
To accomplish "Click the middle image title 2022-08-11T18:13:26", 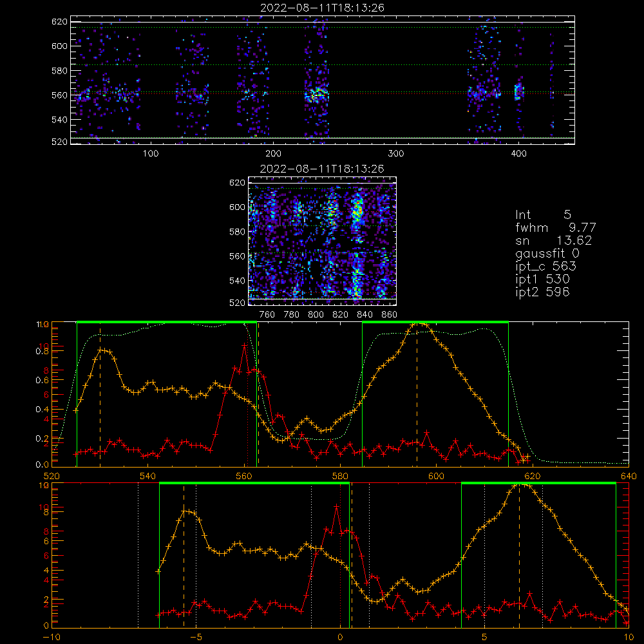I will (323, 169).
